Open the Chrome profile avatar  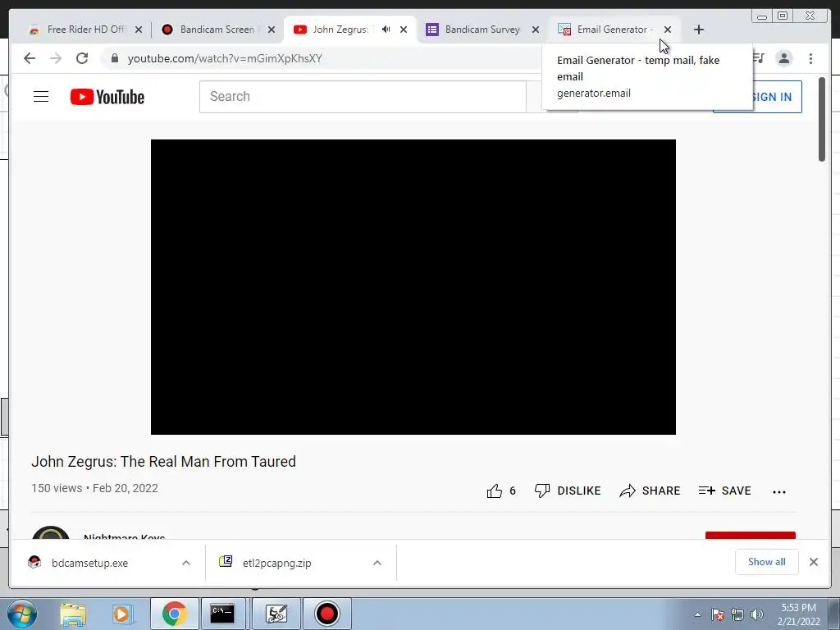coord(783,58)
